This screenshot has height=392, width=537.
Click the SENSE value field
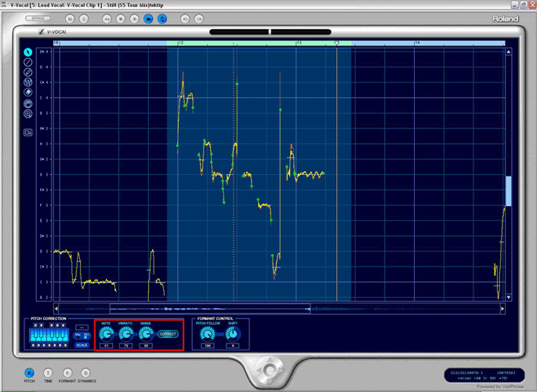(146, 346)
